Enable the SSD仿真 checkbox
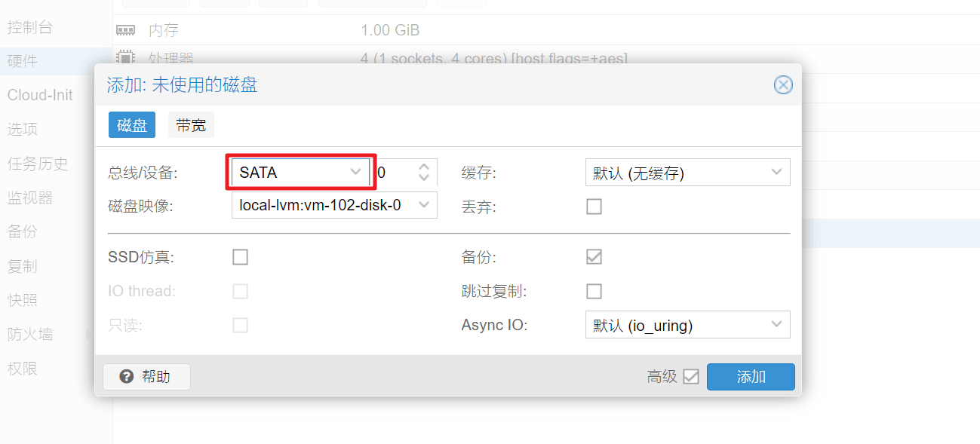The image size is (980, 444). coord(240,257)
